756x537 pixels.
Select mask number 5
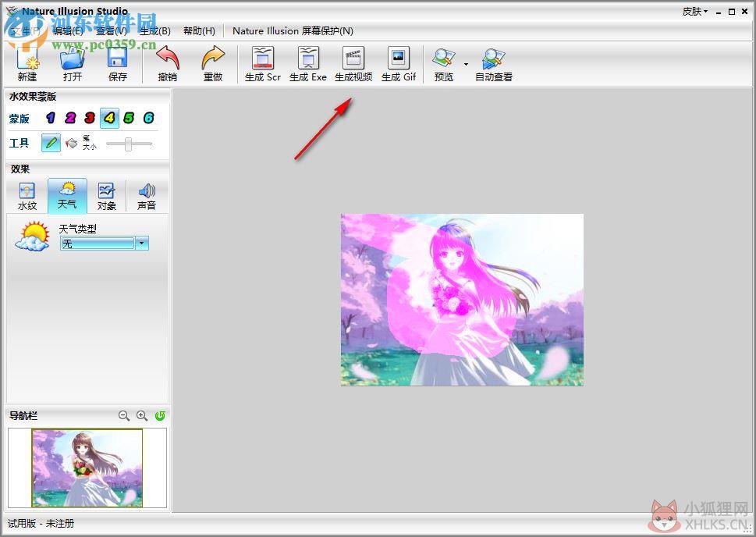[129, 118]
